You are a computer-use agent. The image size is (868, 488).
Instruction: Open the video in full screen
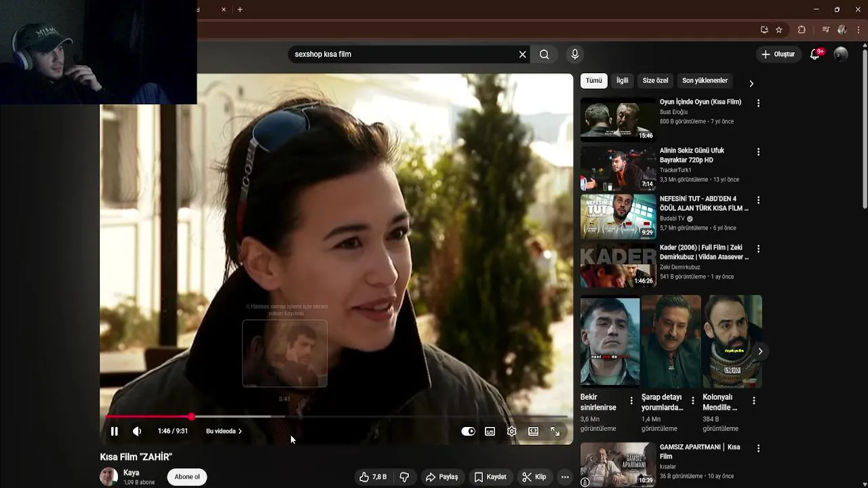point(555,431)
